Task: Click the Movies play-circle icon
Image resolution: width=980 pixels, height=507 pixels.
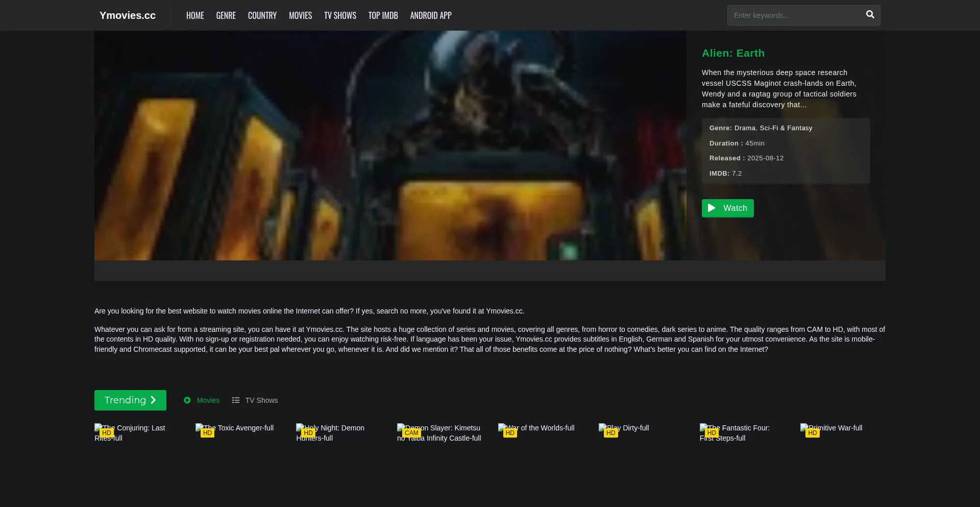Action: click(187, 400)
